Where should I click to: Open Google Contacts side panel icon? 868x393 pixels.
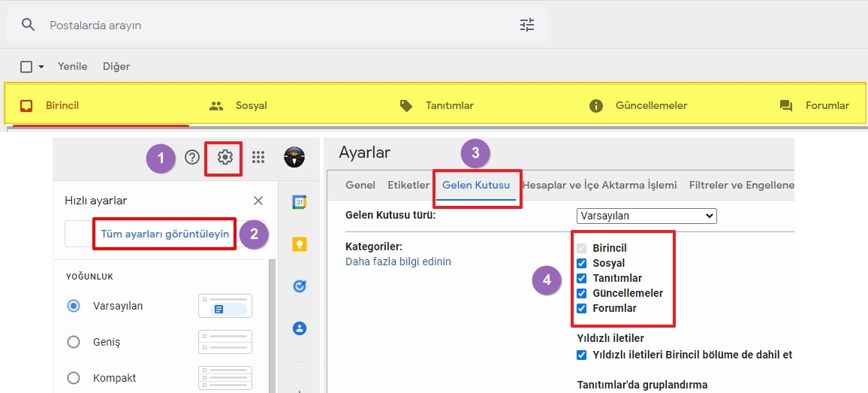(x=300, y=328)
